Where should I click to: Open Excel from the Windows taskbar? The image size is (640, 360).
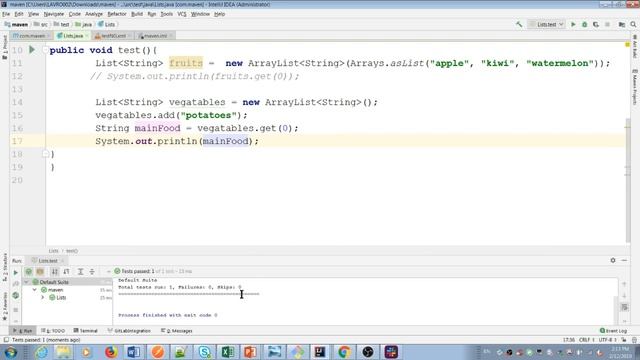click(227, 352)
